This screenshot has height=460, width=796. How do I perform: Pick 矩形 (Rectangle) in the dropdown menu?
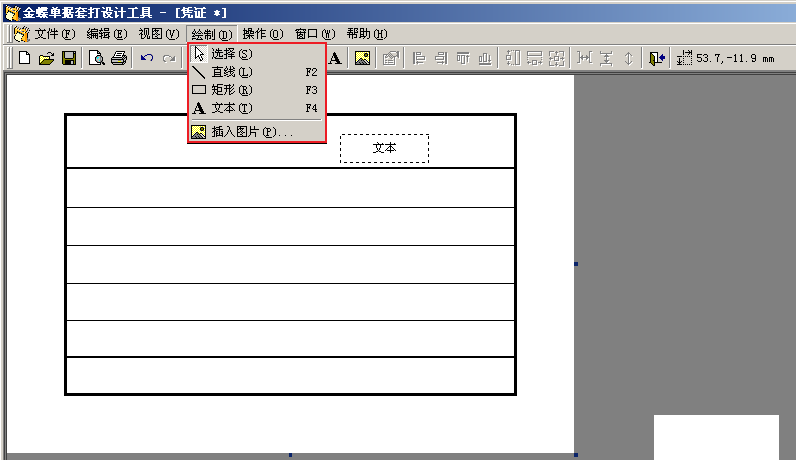pos(232,90)
